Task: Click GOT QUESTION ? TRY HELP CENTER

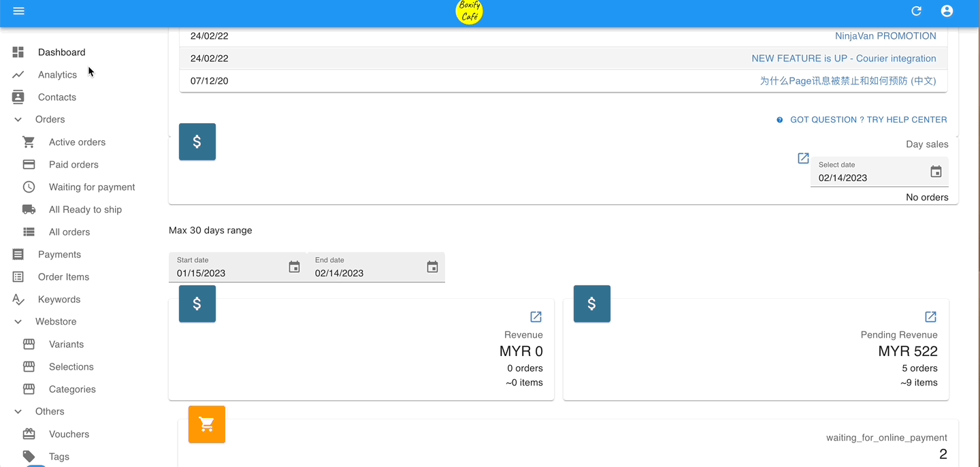Action: 868,120
